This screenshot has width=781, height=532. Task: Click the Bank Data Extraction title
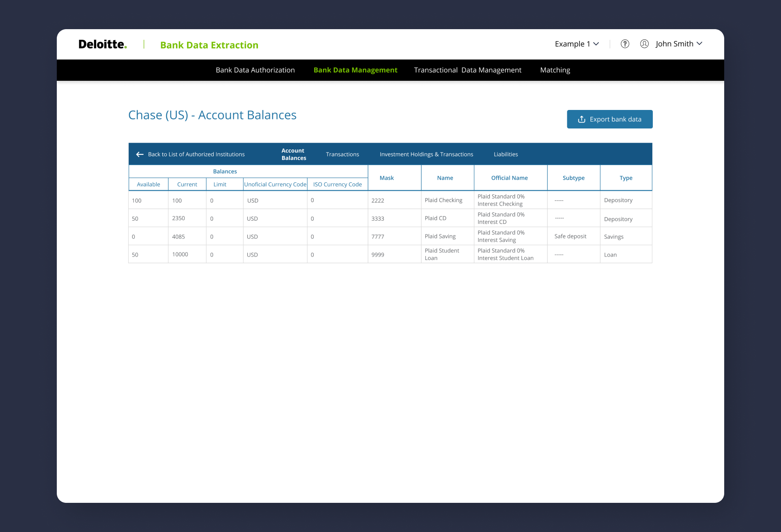pyautogui.click(x=209, y=45)
